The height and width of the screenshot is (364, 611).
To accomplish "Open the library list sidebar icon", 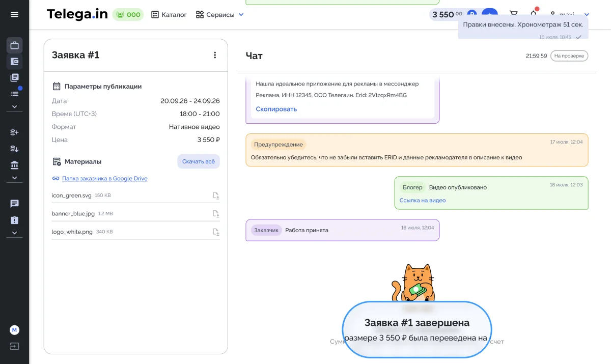I will [14, 78].
